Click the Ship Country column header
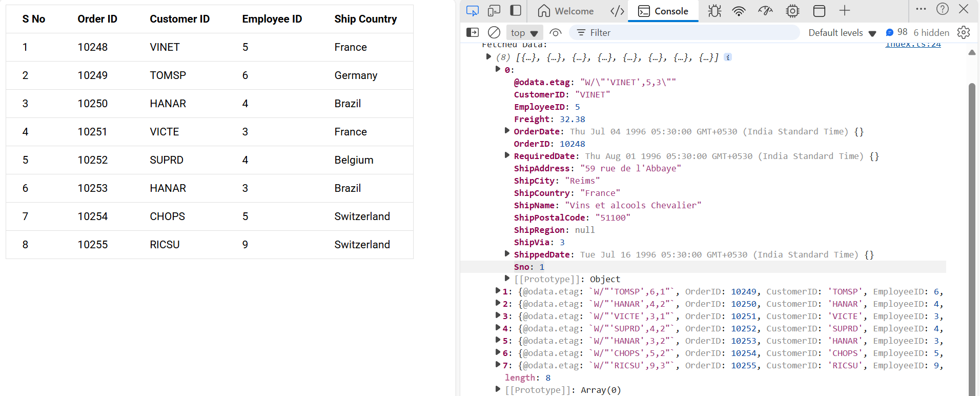 click(x=365, y=19)
